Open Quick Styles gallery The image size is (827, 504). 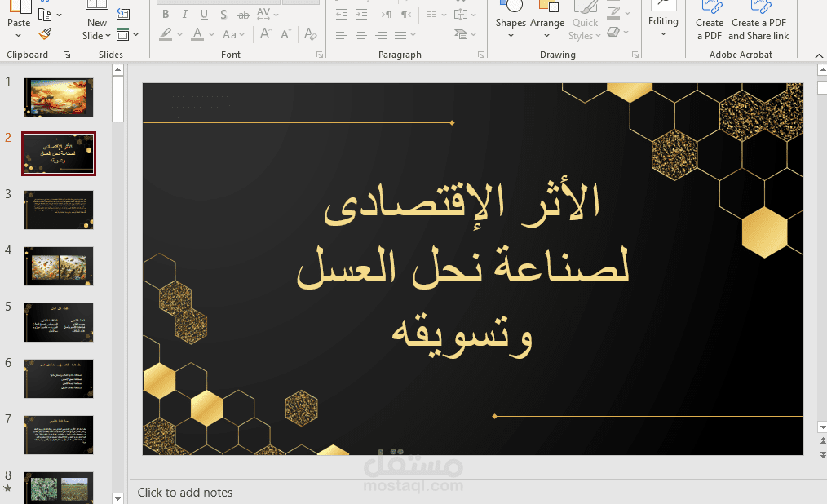point(585,21)
